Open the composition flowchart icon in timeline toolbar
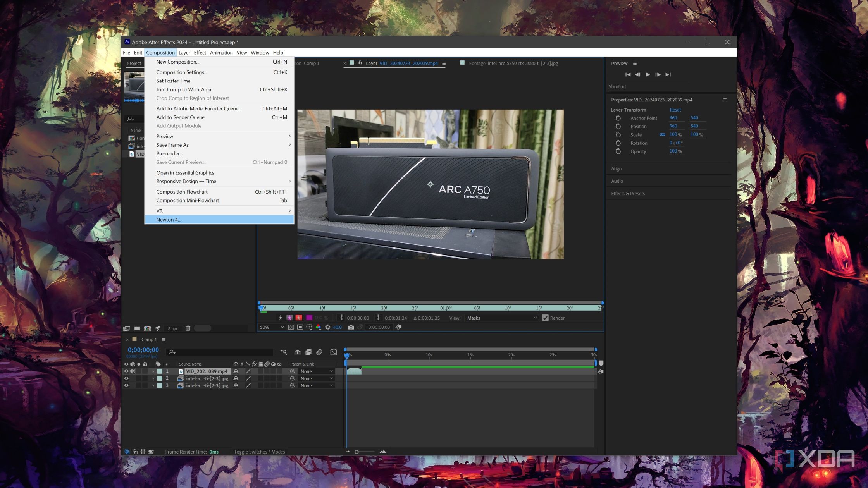This screenshot has height=488, width=868. click(284, 352)
